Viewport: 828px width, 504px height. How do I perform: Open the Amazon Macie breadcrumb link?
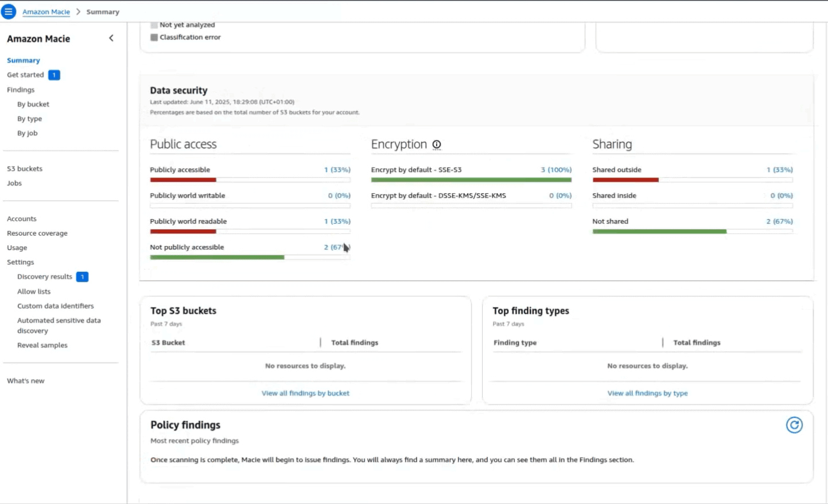(x=46, y=12)
